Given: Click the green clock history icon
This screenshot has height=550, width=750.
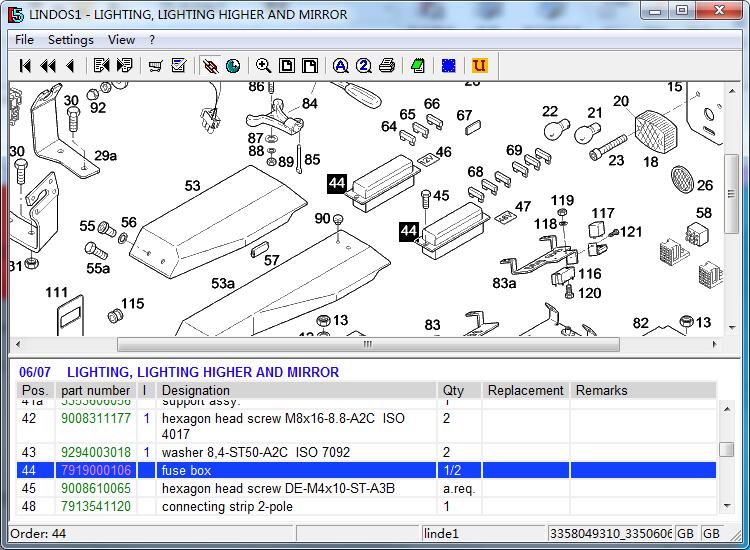Looking at the screenshot, I should (x=233, y=66).
